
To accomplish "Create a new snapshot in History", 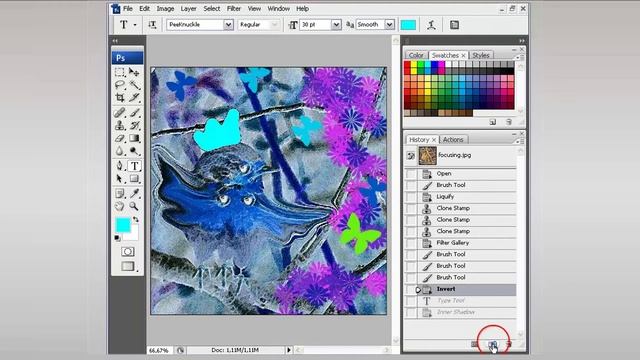I will (x=493, y=345).
